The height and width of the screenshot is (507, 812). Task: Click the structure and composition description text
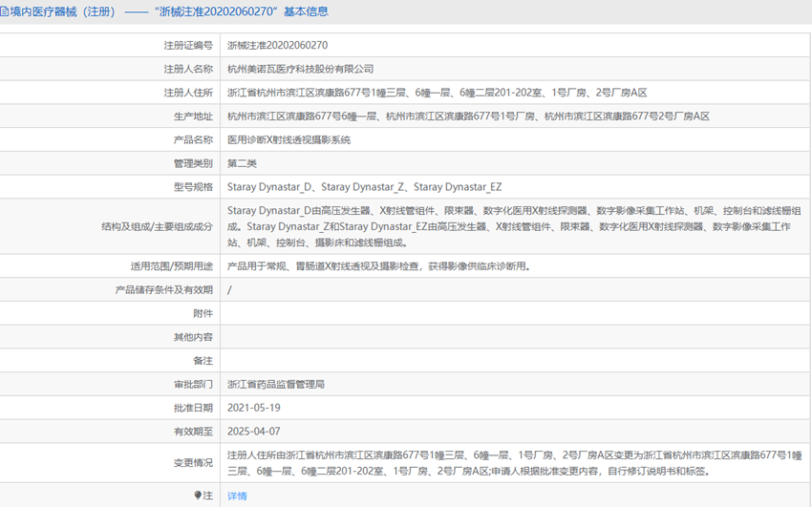click(x=516, y=226)
